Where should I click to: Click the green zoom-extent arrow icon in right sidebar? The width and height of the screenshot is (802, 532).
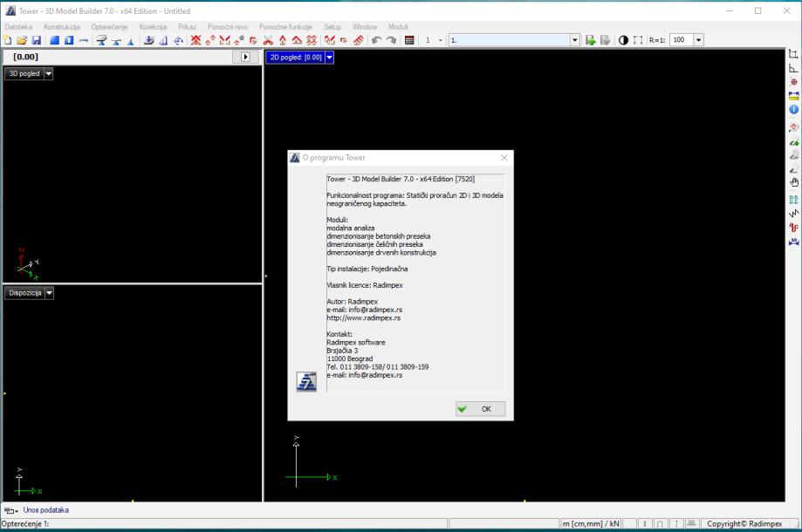pyautogui.click(x=793, y=141)
